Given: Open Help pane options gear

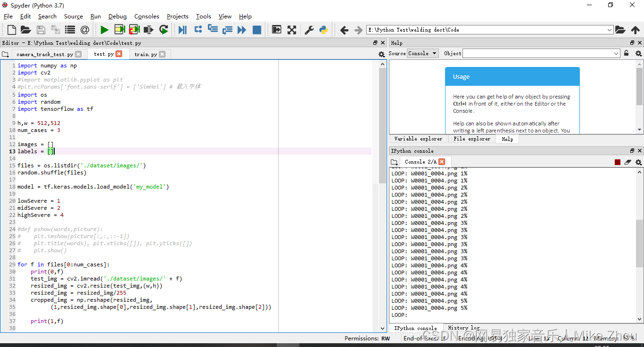Looking at the screenshot, I should pos(638,53).
